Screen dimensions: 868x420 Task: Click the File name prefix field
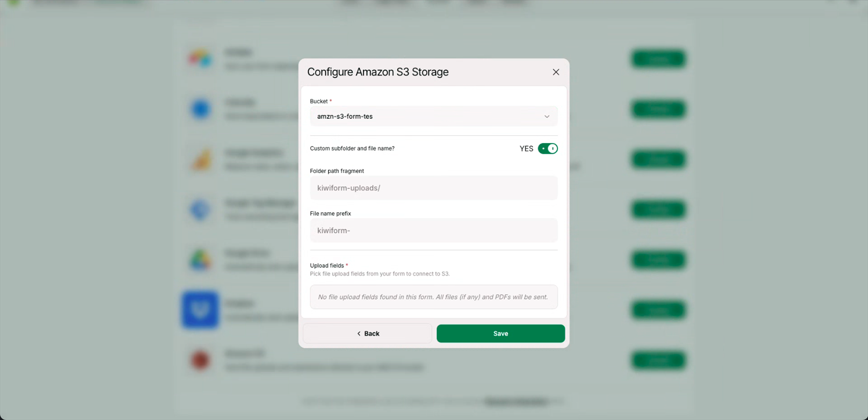pos(434,230)
